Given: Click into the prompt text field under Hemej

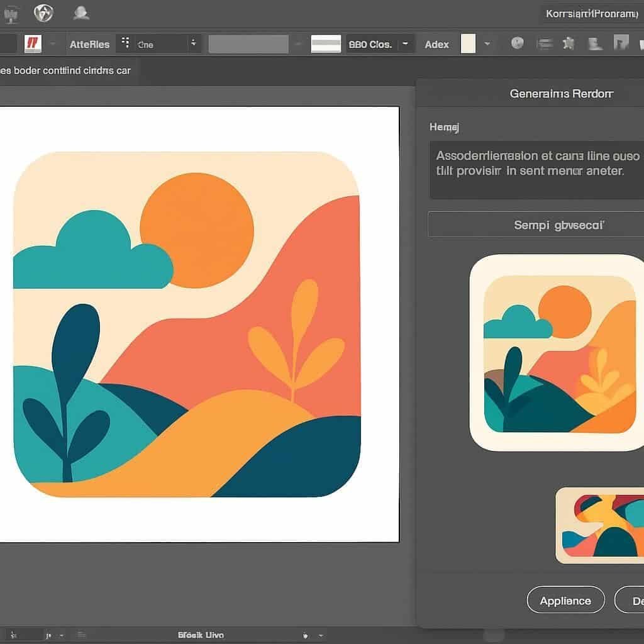Looking at the screenshot, I should point(536,170).
